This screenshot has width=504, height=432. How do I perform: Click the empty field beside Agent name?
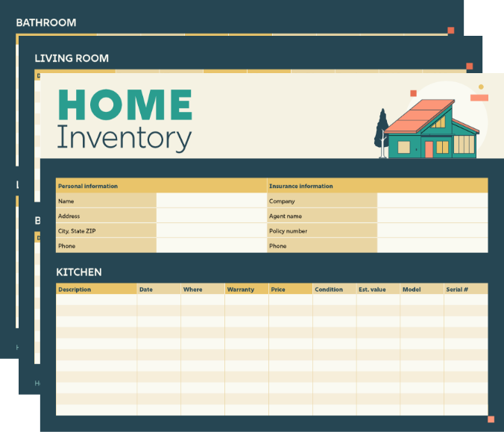[x=432, y=216]
